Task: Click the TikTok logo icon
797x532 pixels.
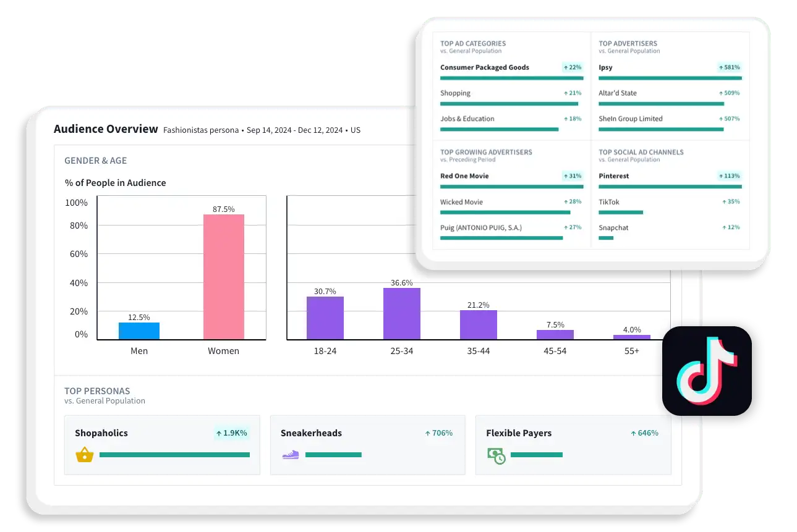Action: pyautogui.click(x=707, y=371)
